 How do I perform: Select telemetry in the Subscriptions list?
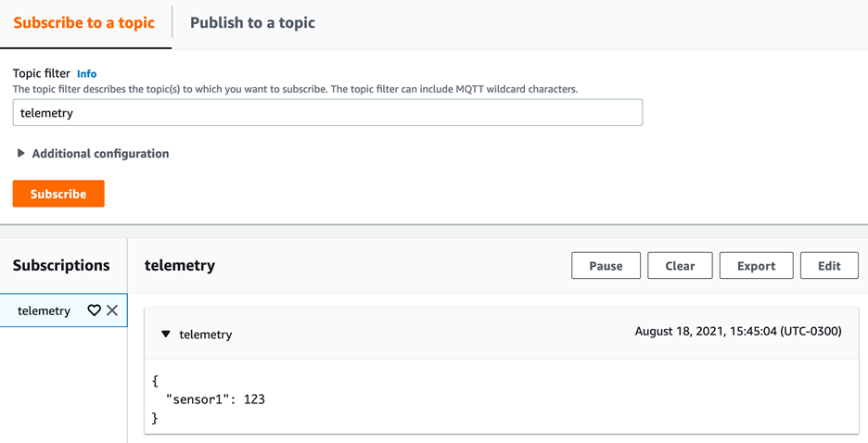point(44,310)
